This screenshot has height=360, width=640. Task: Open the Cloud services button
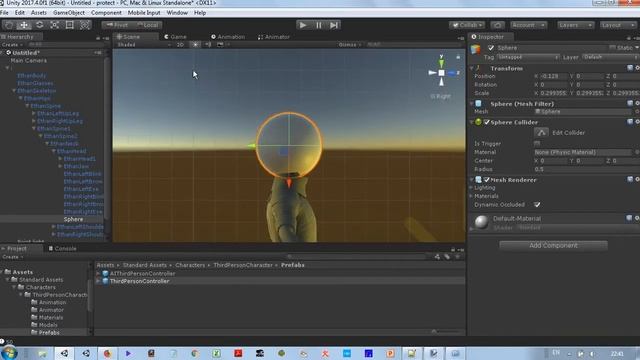tap(497, 25)
